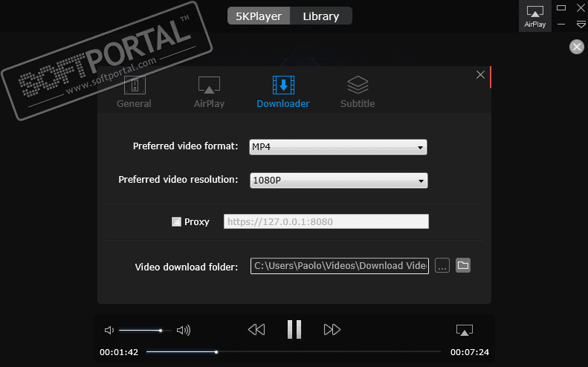Viewport: 588px width, 367px height.
Task: Click the loud volume speaker icon
Action: (x=184, y=331)
